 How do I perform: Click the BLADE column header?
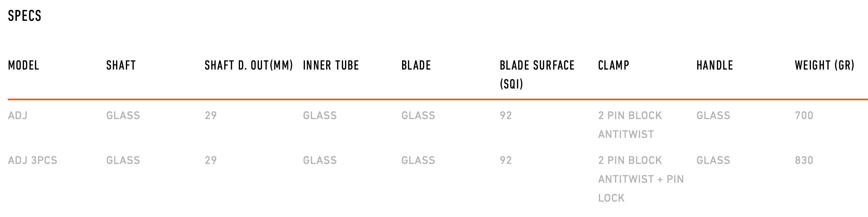click(x=416, y=65)
